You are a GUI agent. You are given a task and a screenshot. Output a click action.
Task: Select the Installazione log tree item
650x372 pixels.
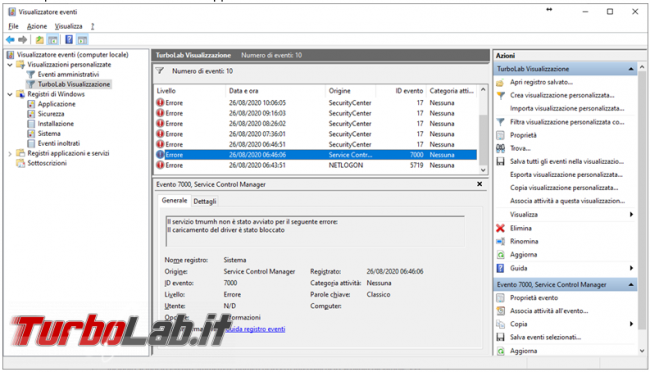[56, 124]
